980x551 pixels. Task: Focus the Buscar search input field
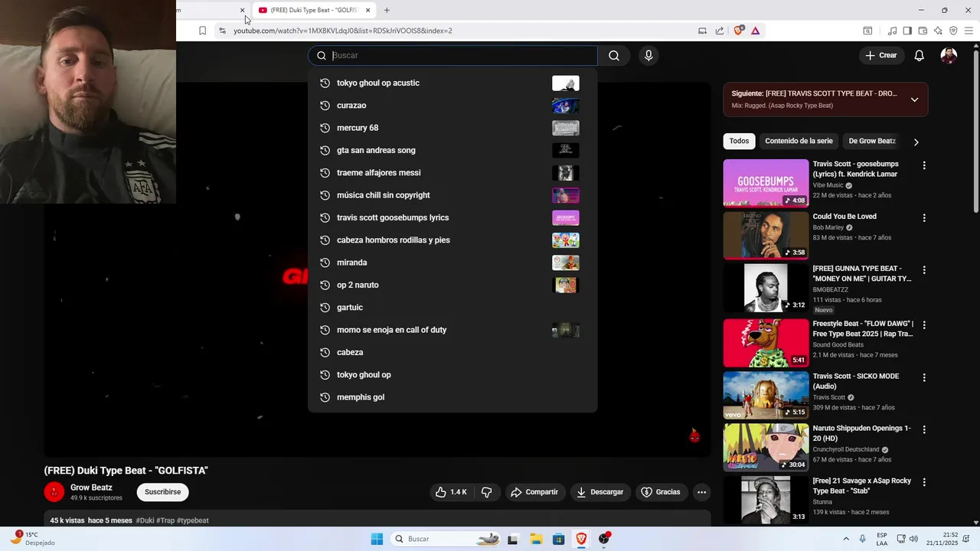tap(452, 55)
